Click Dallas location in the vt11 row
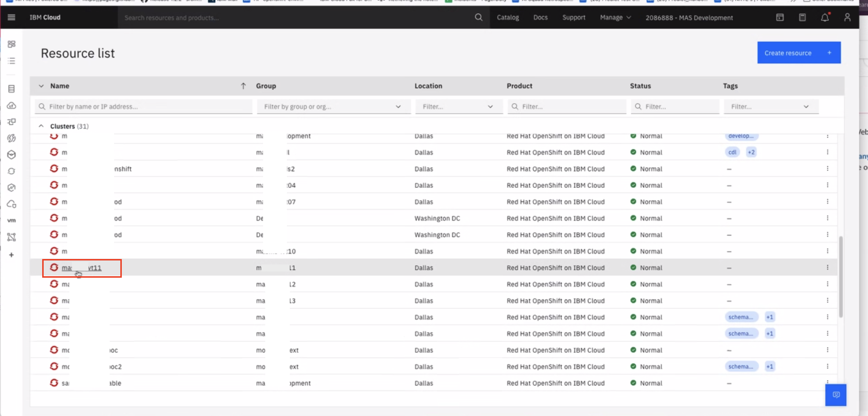Screen dimensions: 868x416 click(424, 268)
